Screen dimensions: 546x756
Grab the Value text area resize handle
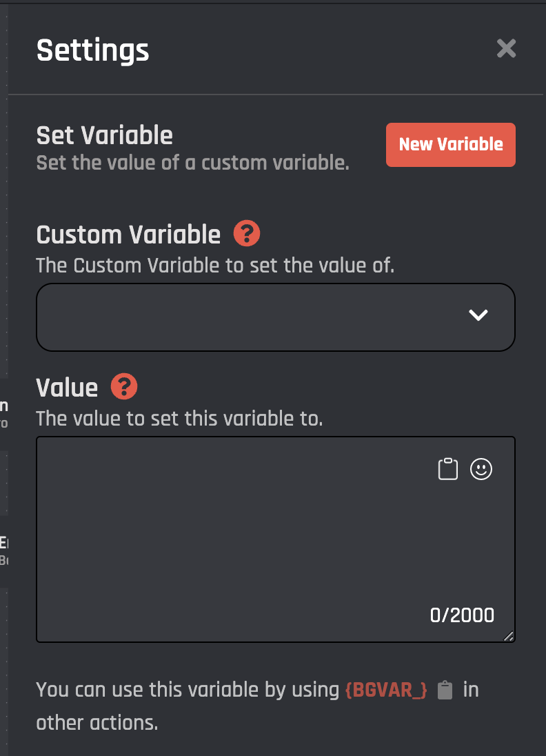point(509,637)
